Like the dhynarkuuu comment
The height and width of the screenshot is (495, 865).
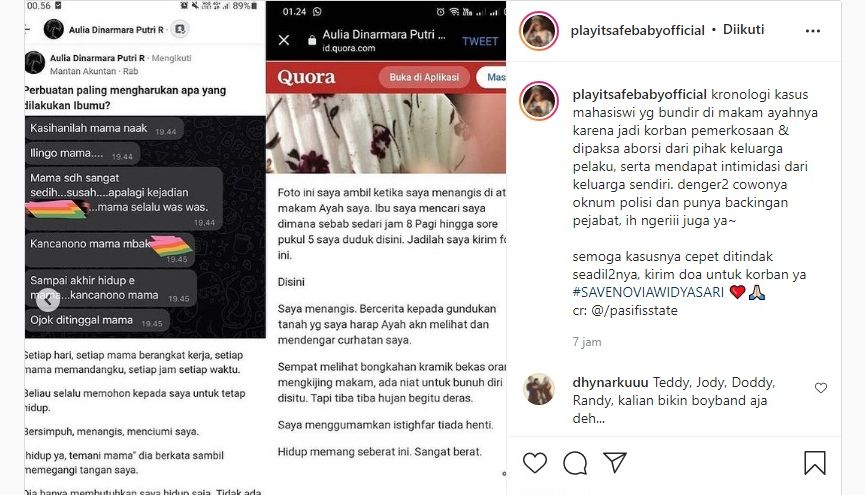click(821, 388)
